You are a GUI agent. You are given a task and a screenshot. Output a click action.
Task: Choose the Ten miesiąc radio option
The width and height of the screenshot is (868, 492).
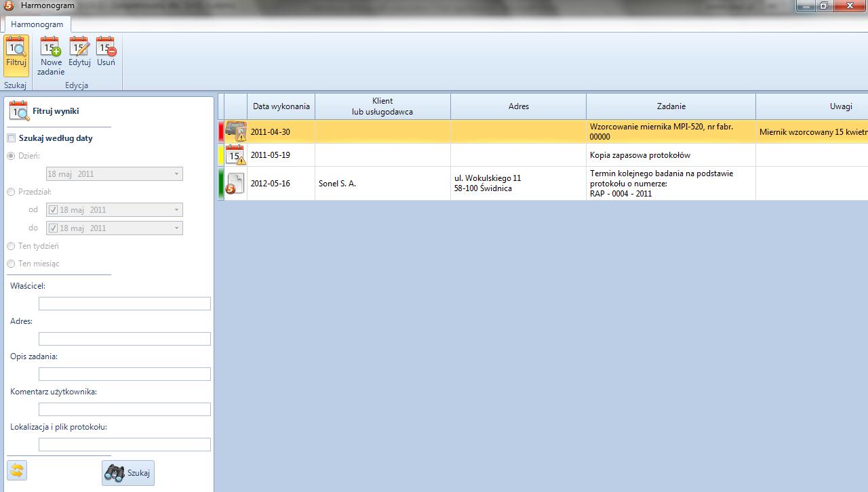click(11, 264)
